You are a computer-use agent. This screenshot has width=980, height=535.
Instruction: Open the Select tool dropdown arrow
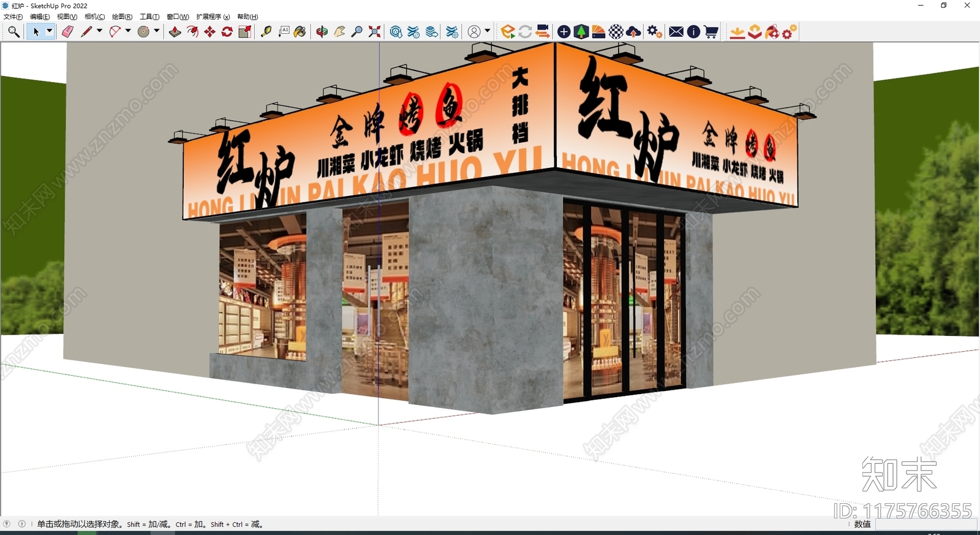(x=50, y=31)
